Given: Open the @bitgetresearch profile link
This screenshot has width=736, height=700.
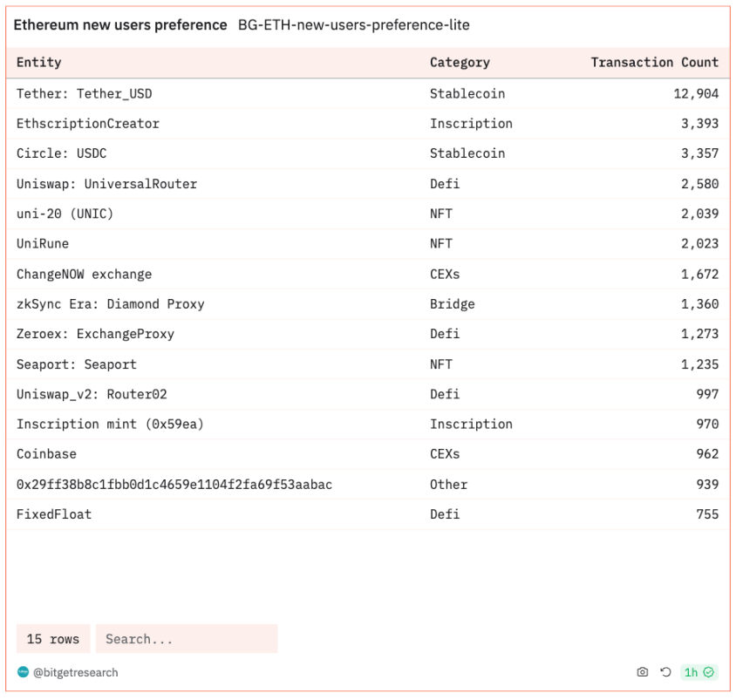Looking at the screenshot, I should 75,672.
